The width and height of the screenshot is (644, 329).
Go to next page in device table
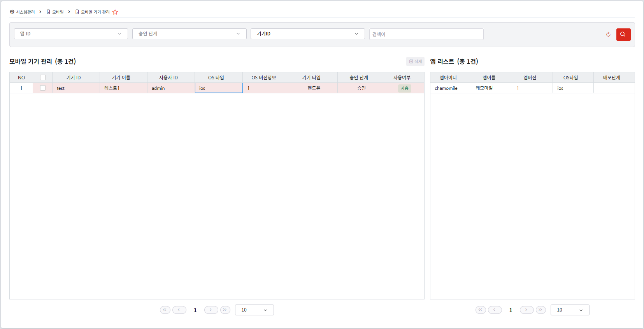pos(211,310)
